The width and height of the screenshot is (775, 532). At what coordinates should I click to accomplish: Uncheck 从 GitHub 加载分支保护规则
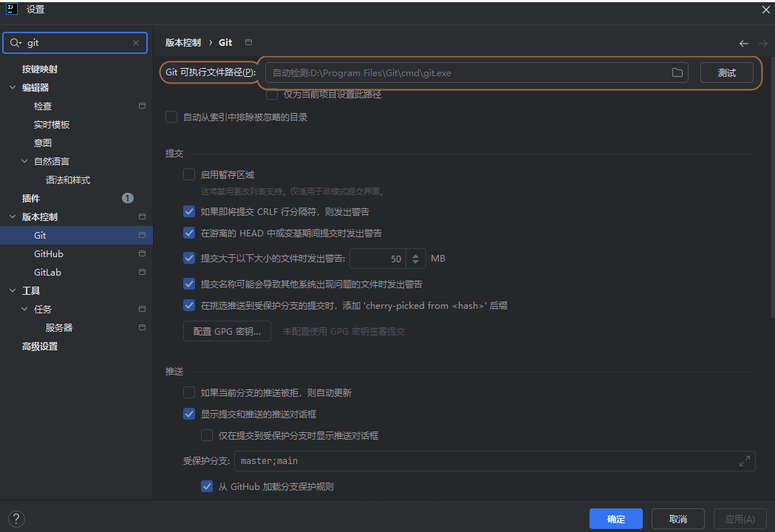coord(207,486)
